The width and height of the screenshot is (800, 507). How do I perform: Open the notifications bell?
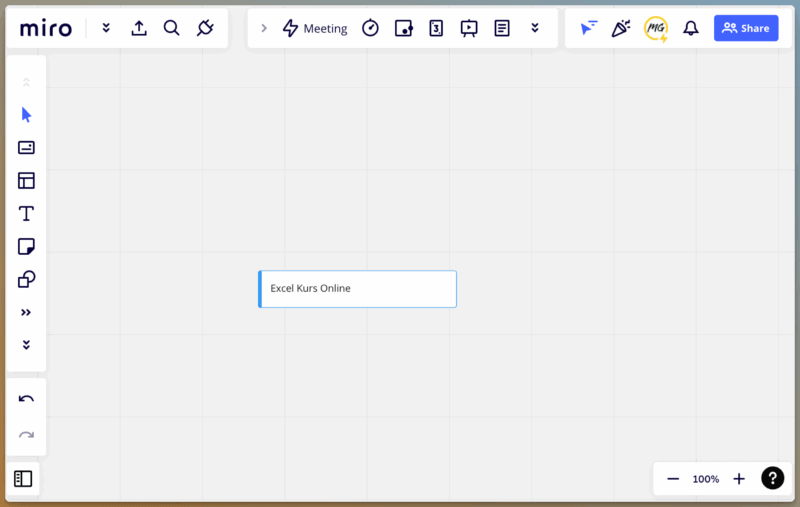point(690,28)
